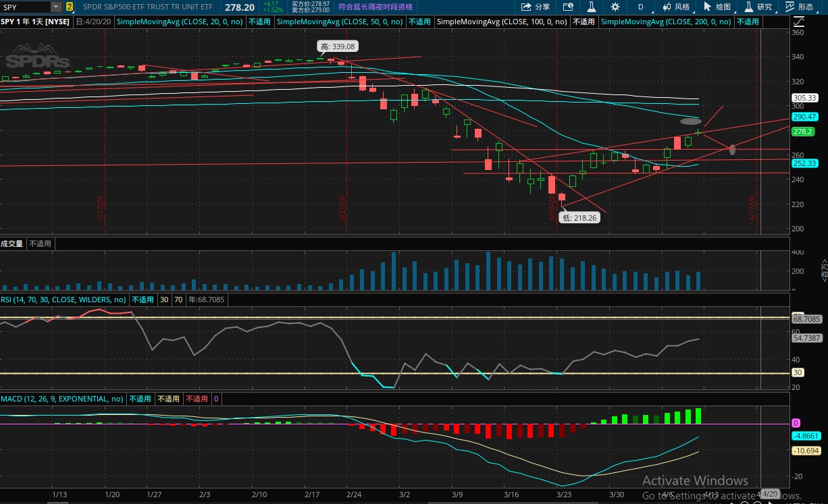Click the D:4/20/20 date readout
This screenshot has width=828, height=504.
point(95,22)
